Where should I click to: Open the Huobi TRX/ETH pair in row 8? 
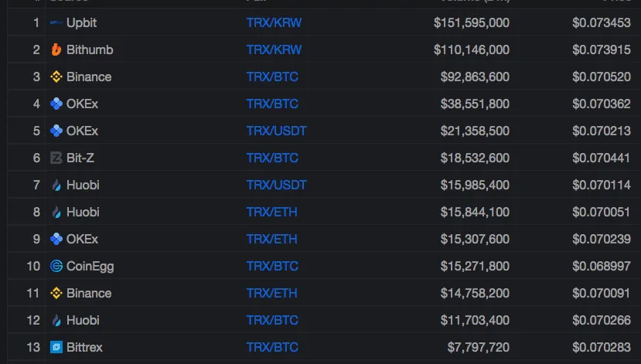272,212
